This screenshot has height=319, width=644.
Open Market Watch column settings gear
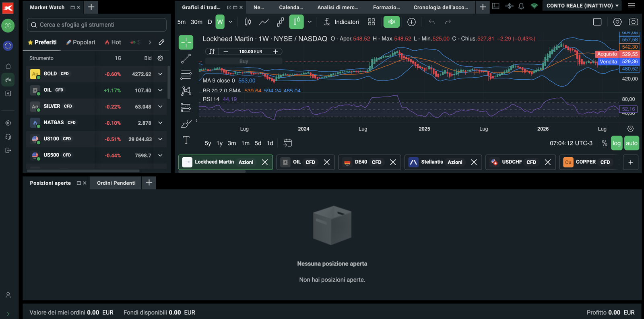pyautogui.click(x=160, y=58)
